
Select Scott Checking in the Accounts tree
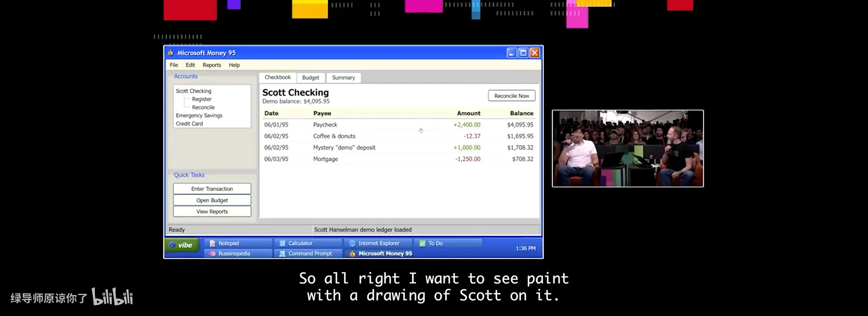coord(193,91)
